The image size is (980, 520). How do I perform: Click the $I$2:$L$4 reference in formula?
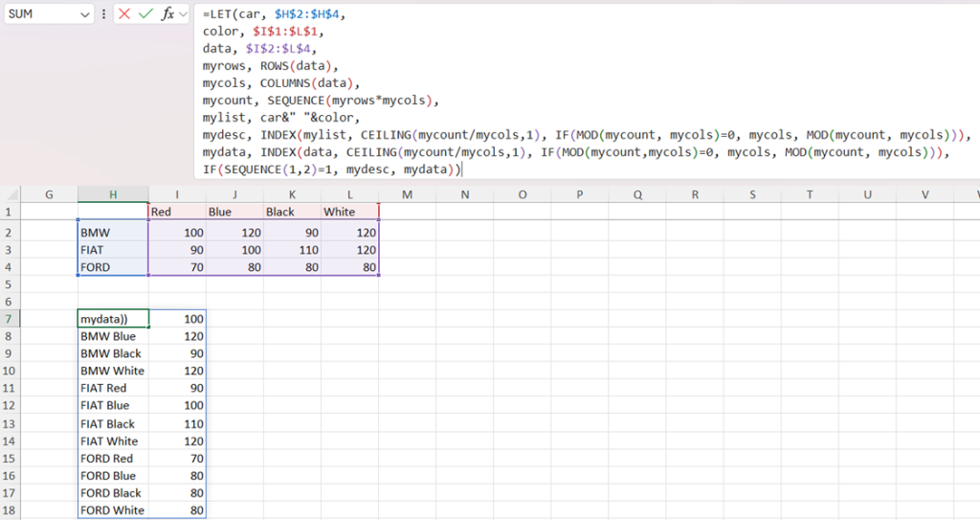[278, 48]
